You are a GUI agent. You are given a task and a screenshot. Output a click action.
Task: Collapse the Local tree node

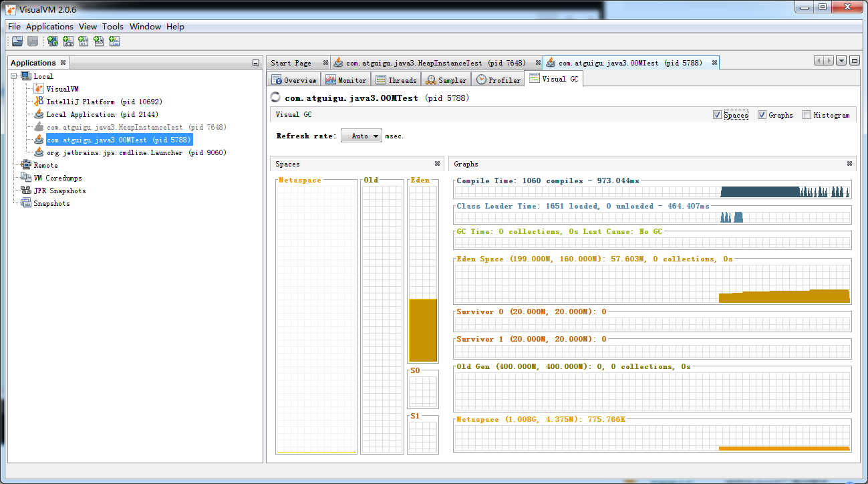point(15,76)
